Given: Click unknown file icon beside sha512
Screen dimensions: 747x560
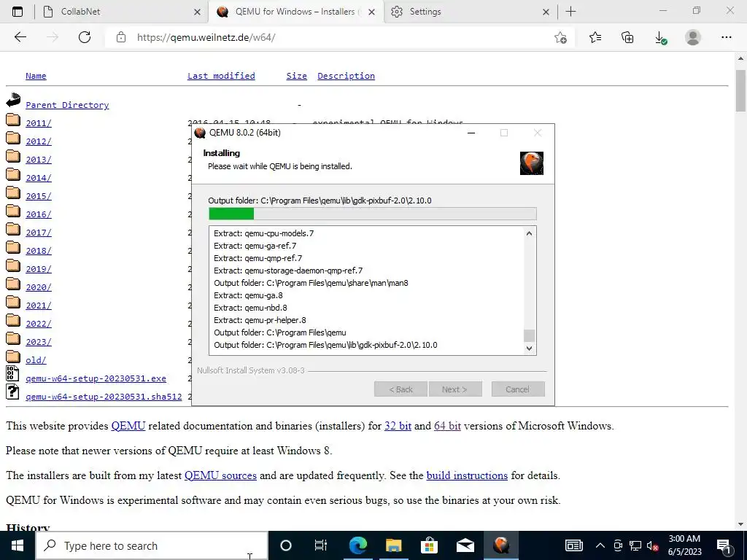Looking at the screenshot, I should point(12,392).
